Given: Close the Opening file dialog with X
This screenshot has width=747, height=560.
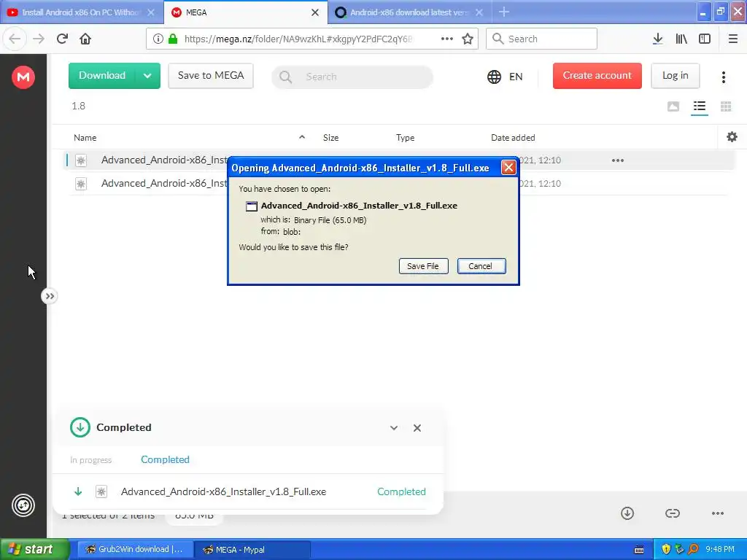Looking at the screenshot, I should (x=508, y=167).
